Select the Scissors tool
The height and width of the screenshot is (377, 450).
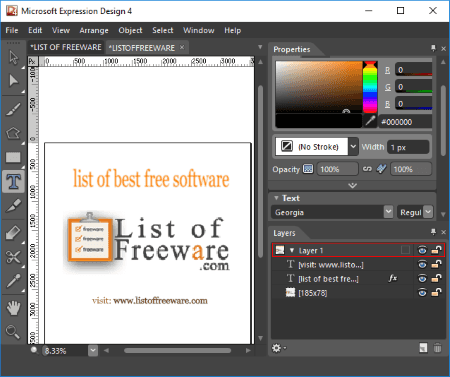click(13, 257)
